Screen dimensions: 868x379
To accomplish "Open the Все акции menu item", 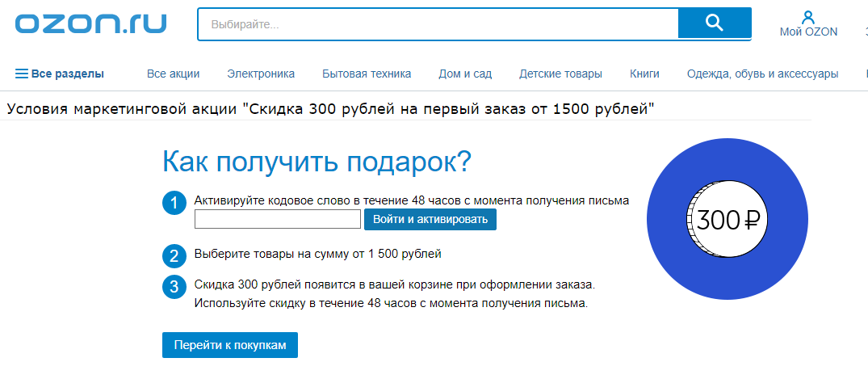I will tap(173, 74).
